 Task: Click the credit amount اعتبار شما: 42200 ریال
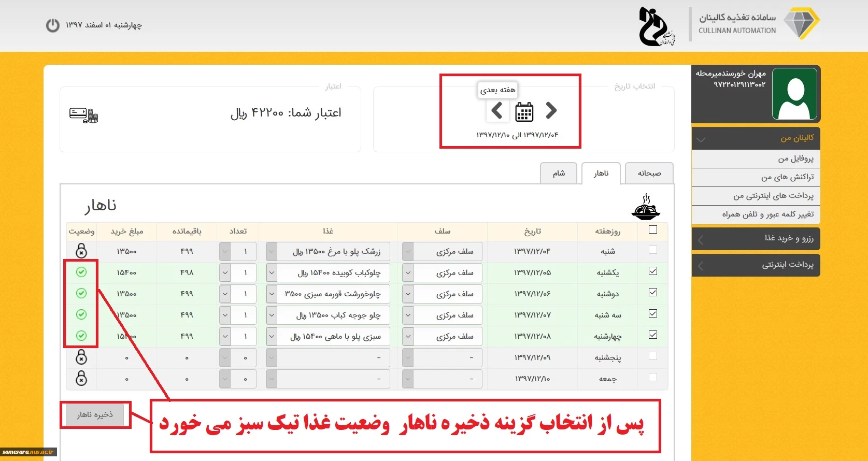pos(286,112)
